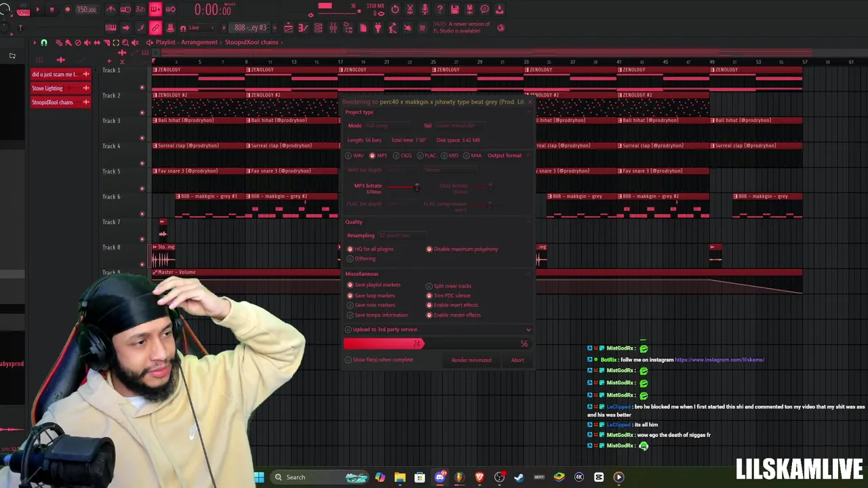Click the tempo 150.000 field
This screenshot has width=868, height=488.
[87, 9]
